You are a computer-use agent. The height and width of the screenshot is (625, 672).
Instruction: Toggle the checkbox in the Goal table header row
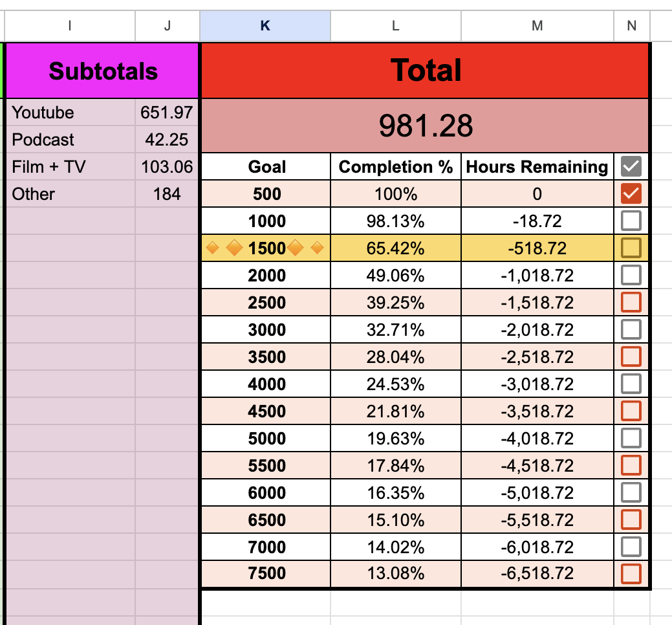[x=630, y=166]
